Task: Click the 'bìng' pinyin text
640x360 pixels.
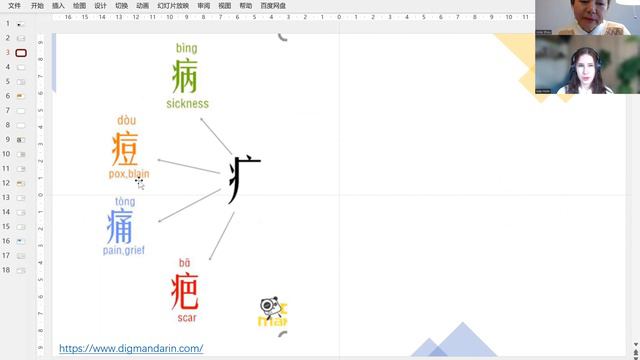Action: (187, 48)
